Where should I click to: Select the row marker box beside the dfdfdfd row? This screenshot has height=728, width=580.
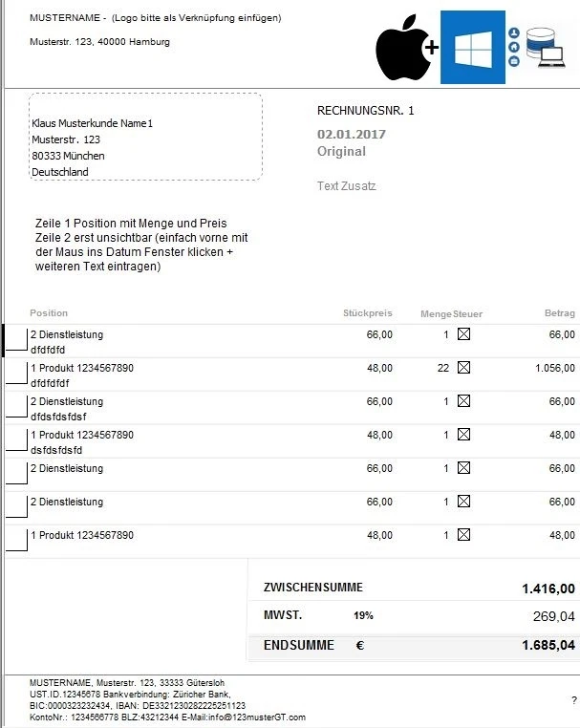coord(16,339)
